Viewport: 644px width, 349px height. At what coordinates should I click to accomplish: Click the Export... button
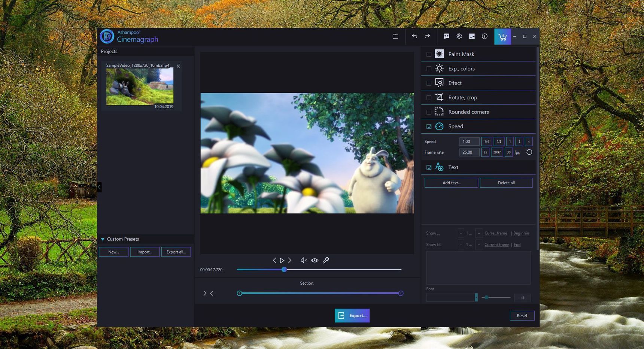352,316
